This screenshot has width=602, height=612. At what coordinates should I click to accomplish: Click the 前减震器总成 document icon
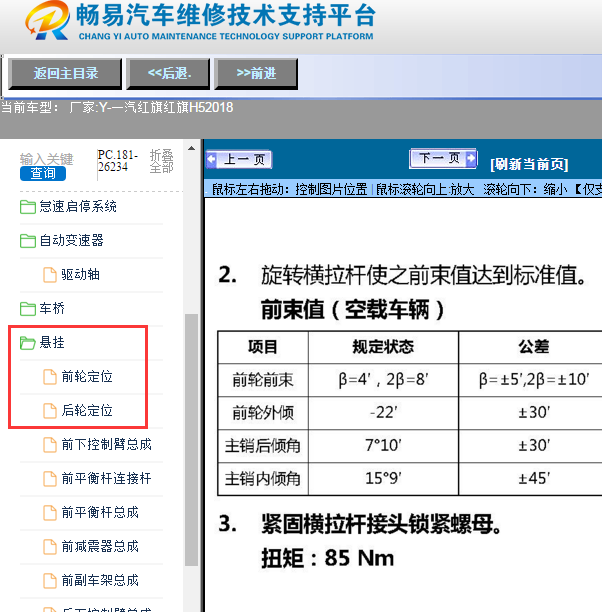click(50, 547)
